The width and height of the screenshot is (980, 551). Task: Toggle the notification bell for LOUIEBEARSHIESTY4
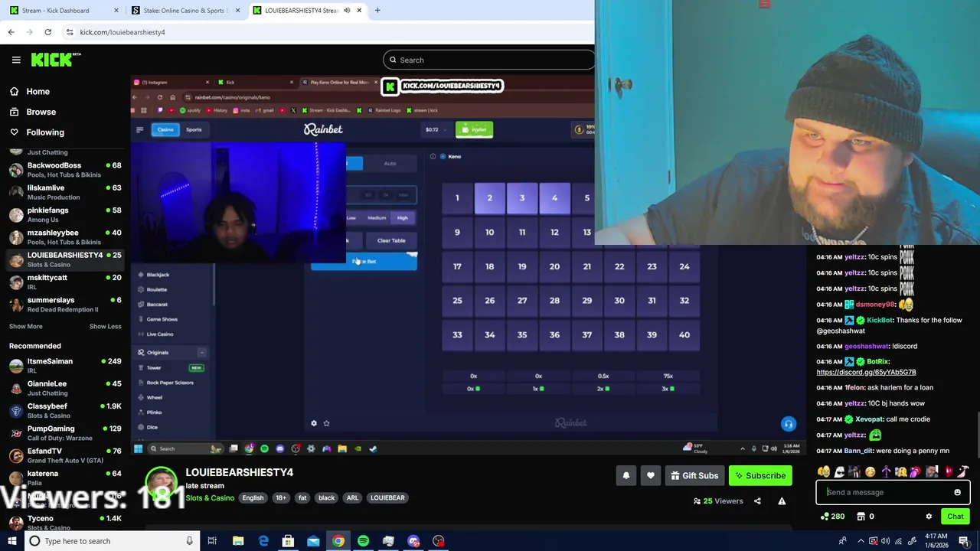coord(626,476)
